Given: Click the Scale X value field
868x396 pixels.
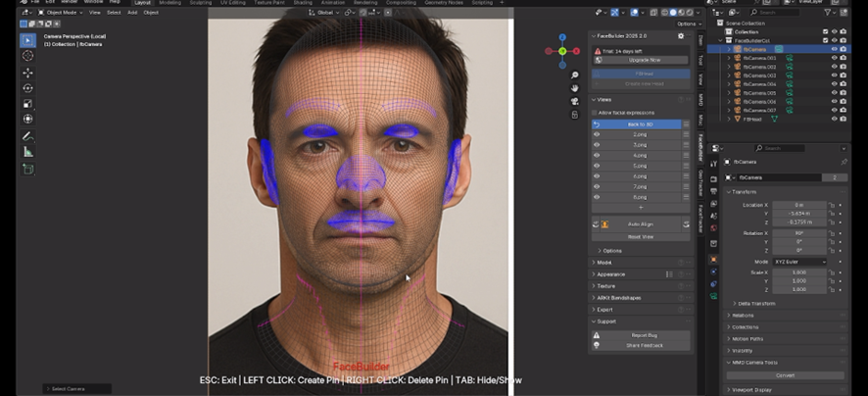Looking at the screenshot, I should pos(798,272).
